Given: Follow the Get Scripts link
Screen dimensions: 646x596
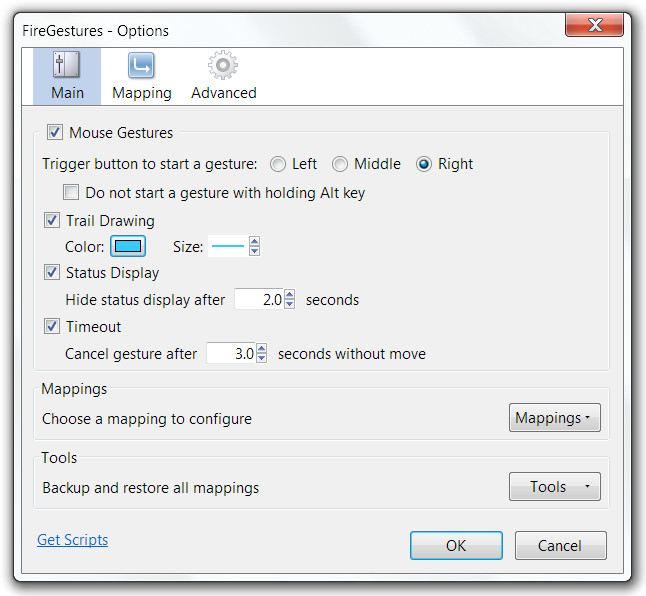Looking at the screenshot, I should tap(73, 540).
